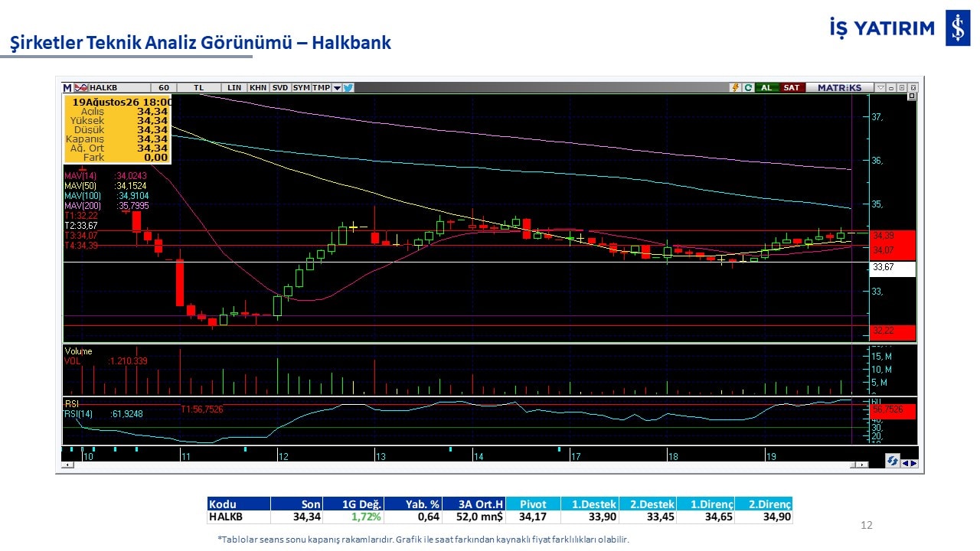Click the Twitter bird icon in the toolbar

pyautogui.click(x=348, y=87)
